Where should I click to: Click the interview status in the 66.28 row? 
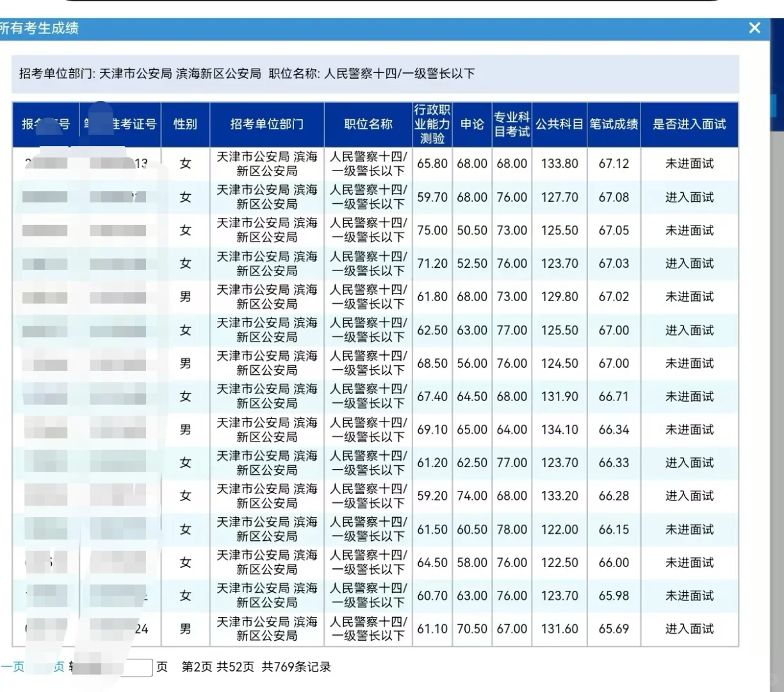690,497
